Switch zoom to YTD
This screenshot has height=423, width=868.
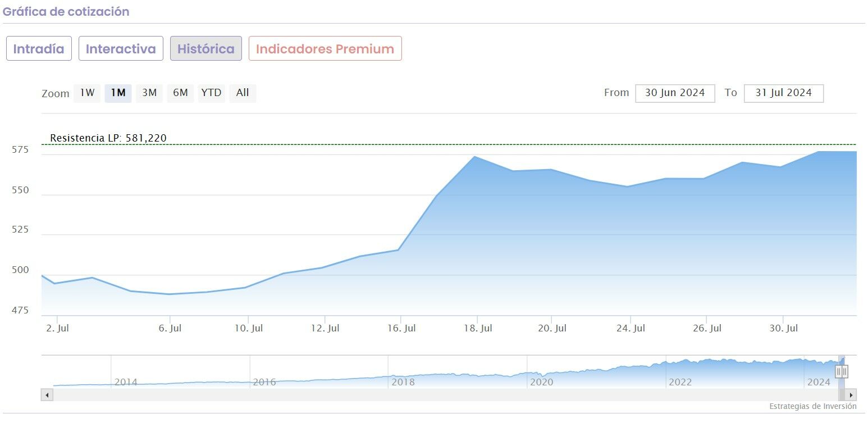click(211, 93)
